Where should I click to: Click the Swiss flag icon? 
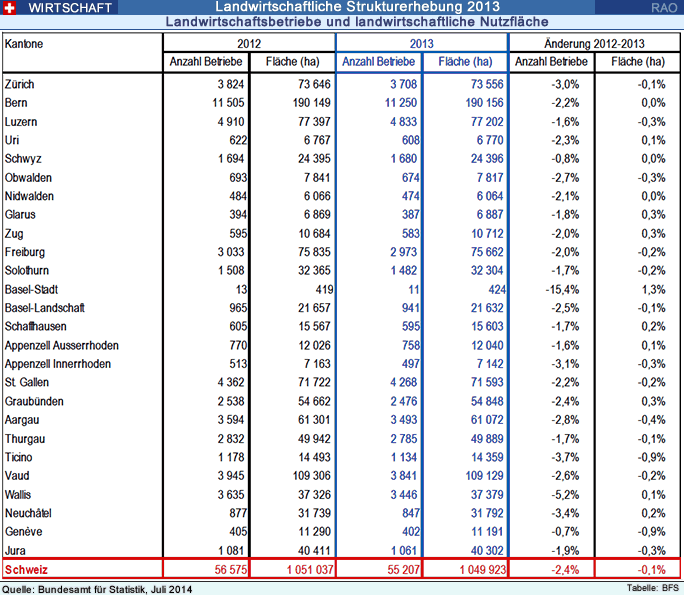(x=11, y=7)
